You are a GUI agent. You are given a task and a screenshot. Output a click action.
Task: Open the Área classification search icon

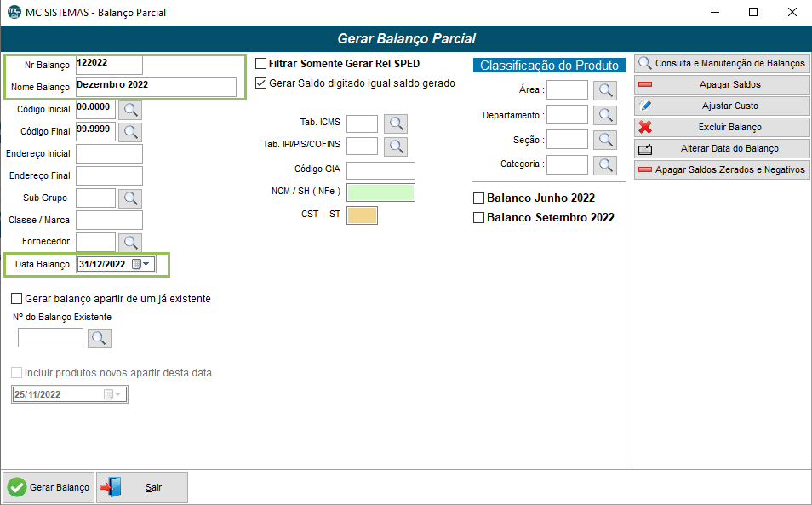point(604,90)
